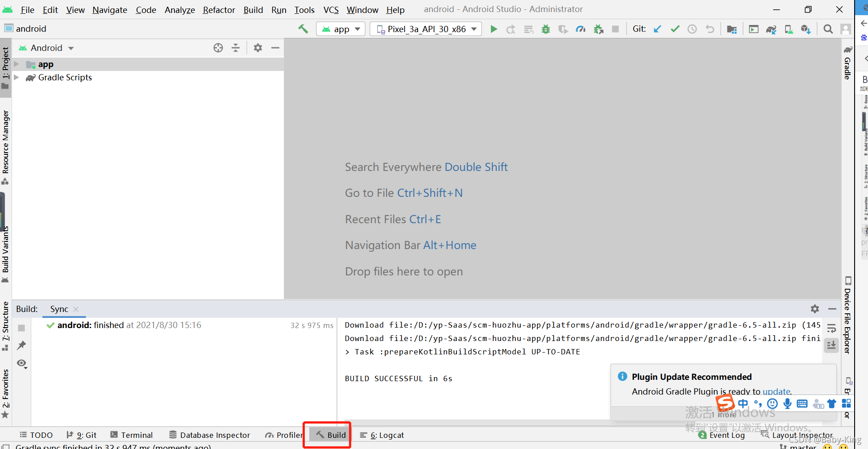Expand Gradle Scripts tree node

(17, 78)
